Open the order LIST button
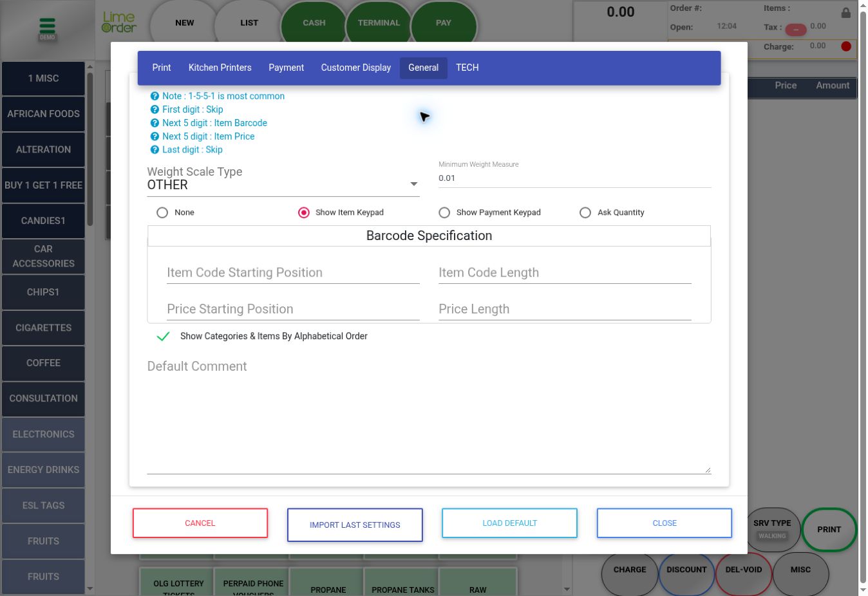868x596 pixels. [249, 23]
